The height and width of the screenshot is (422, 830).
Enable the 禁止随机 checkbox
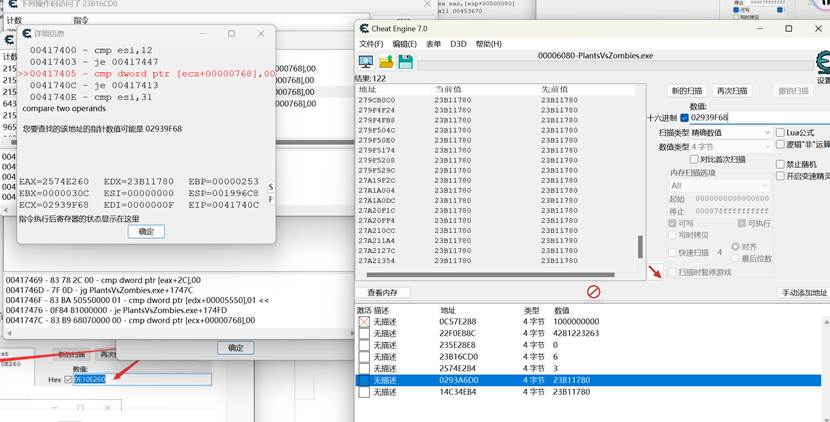[780, 164]
